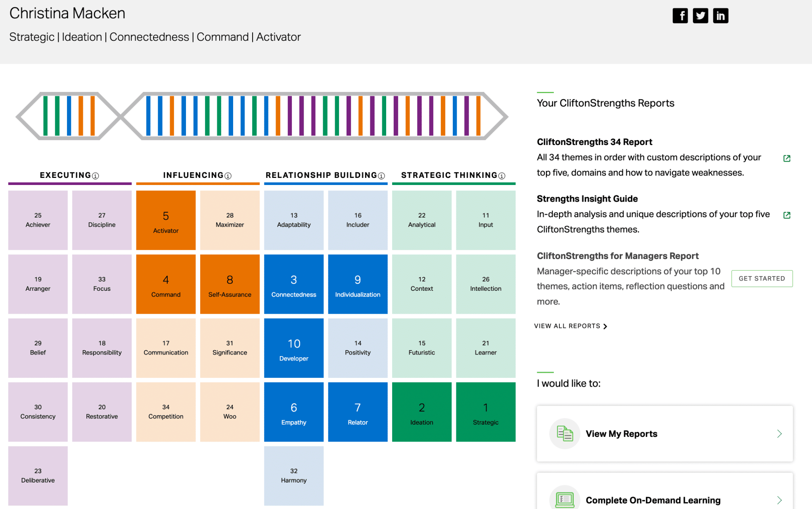Click the top five DNA strand graphic
812x509 pixels.
[x=69, y=116]
